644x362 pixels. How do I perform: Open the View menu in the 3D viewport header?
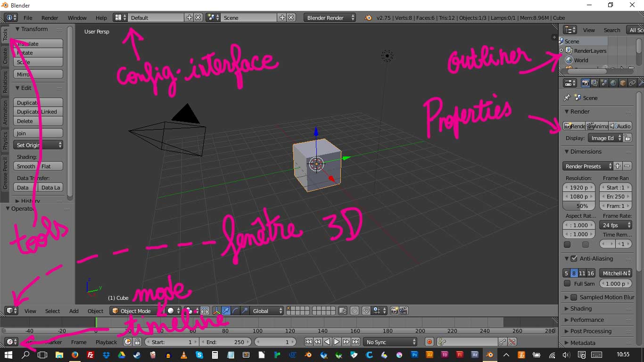(30, 311)
